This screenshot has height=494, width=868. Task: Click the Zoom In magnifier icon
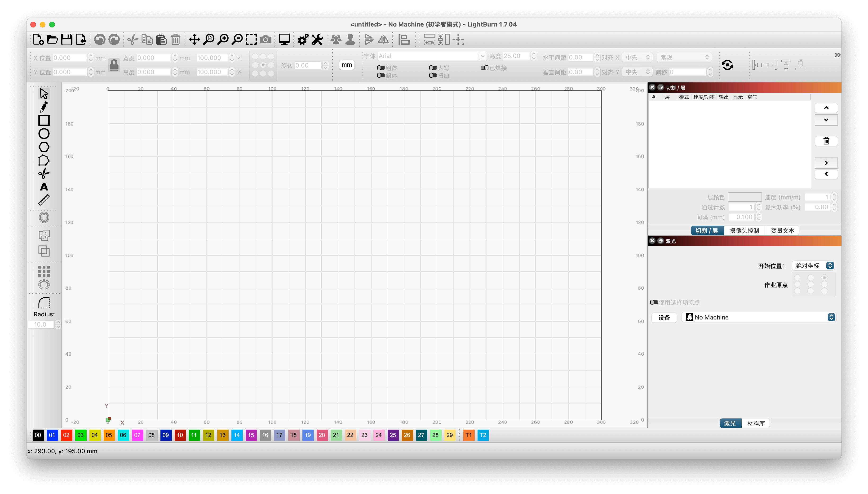coord(223,40)
